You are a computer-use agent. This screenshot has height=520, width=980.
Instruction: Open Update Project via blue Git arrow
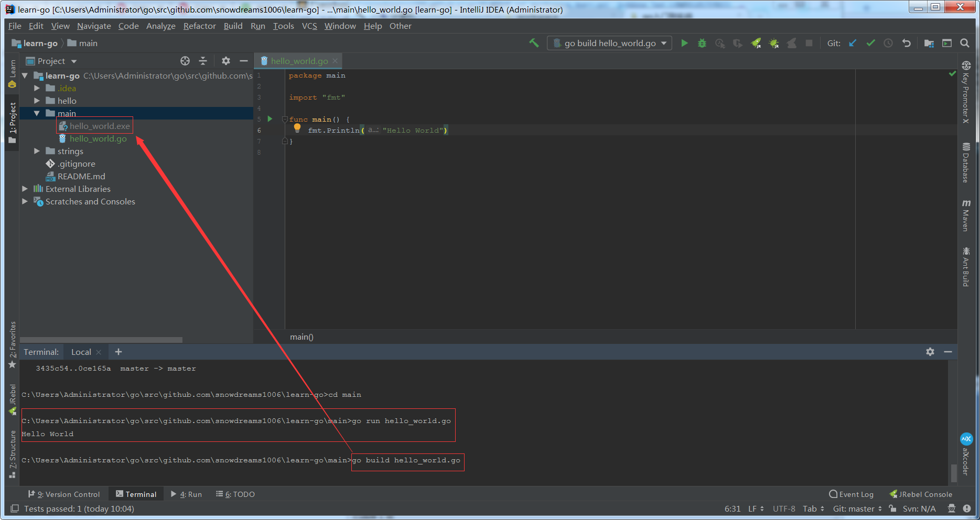pos(852,43)
